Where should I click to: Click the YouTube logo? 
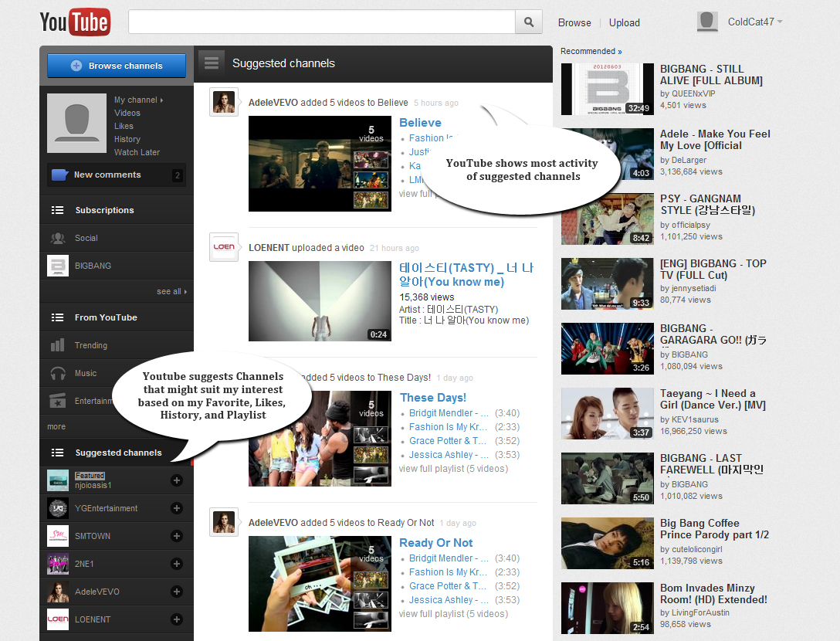point(75,22)
